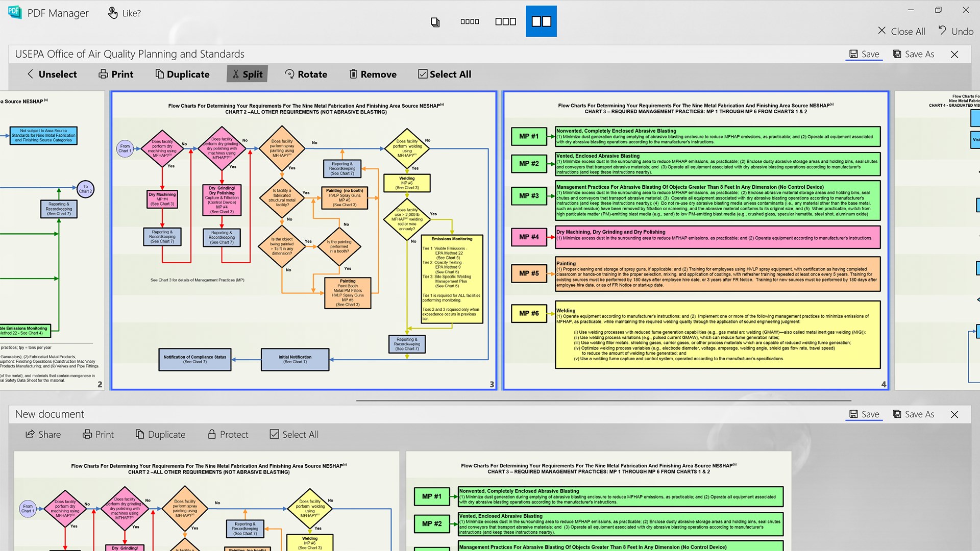Duplicate pages in the USEPA document
The height and width of the screenshot is (551, 980).
coord(182,74)
